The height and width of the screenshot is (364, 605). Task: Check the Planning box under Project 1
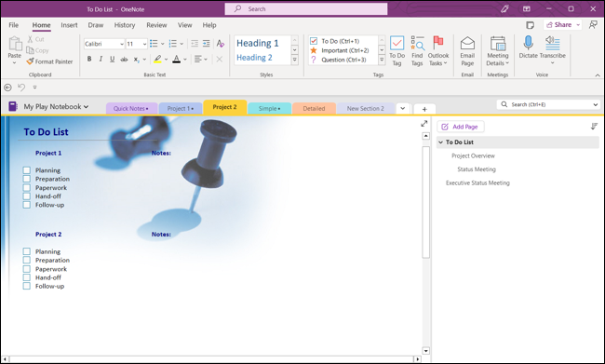[x=27, y=170]
